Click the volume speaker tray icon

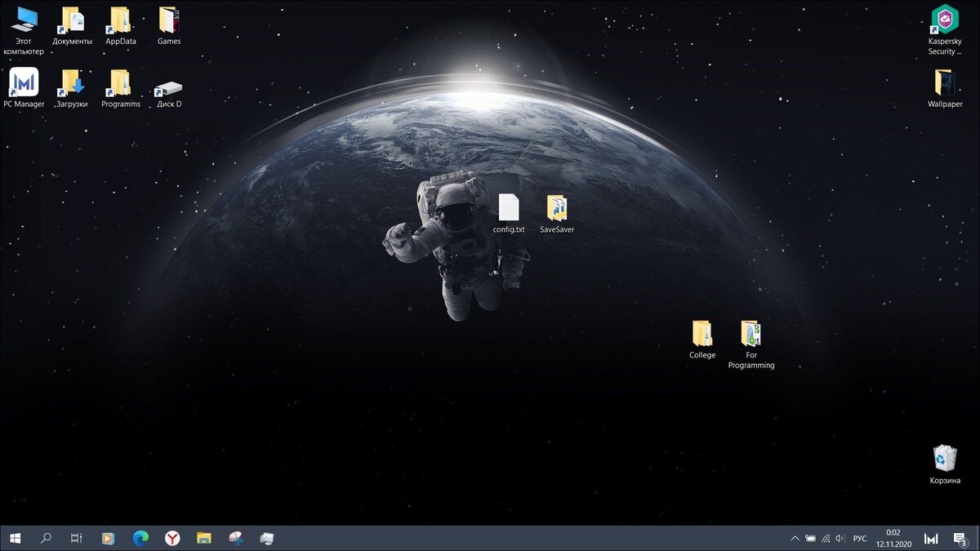[x=840, y=539]
